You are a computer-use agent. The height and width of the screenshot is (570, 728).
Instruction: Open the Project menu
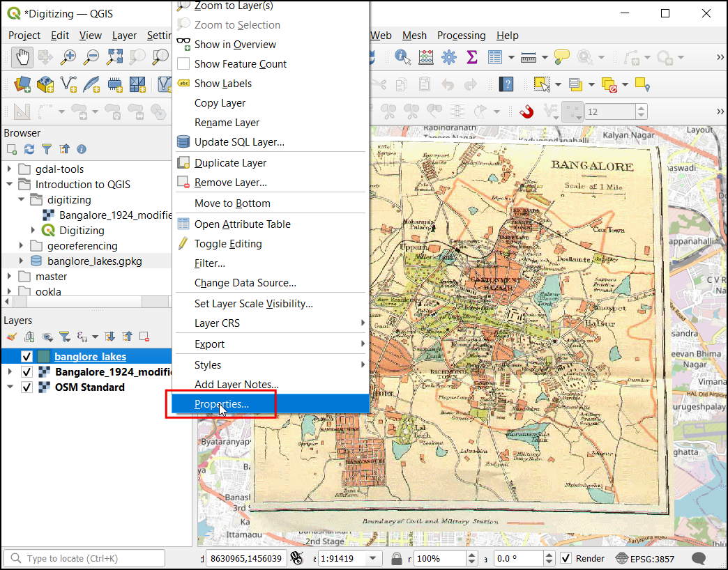coord(24,36)
